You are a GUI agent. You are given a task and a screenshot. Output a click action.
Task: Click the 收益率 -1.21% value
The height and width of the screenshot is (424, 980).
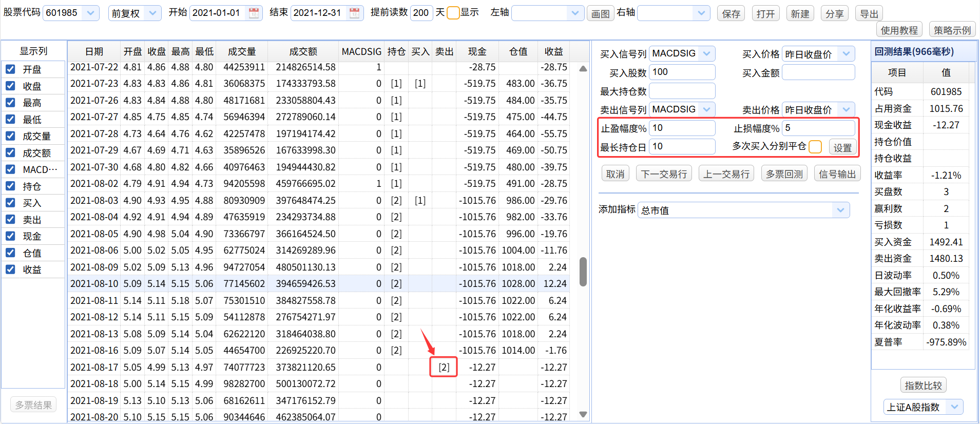click(946, 175)
